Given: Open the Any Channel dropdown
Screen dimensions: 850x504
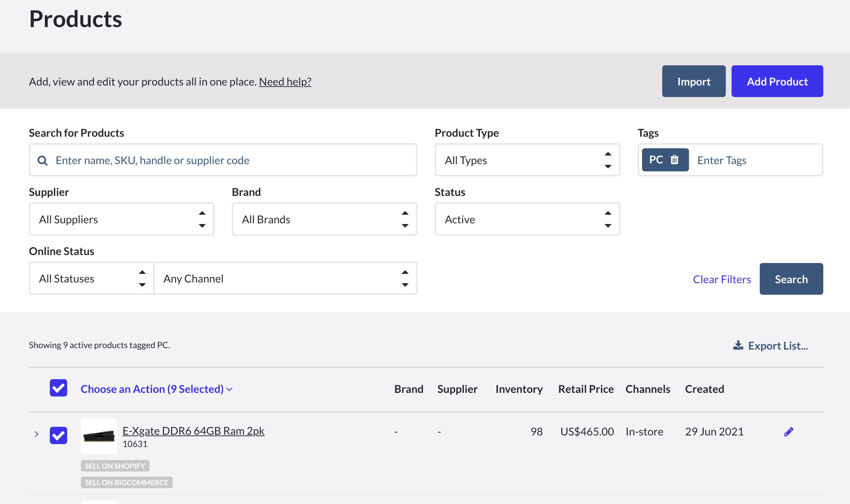Looking at the screenshot, I should pos(285,279).
